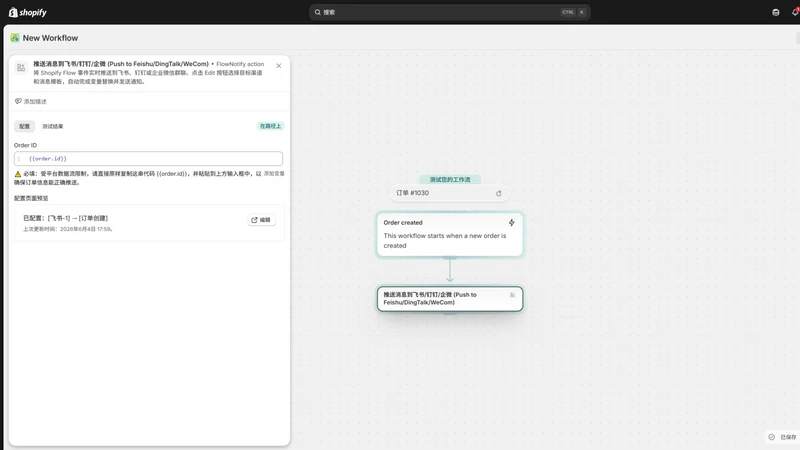The image size is (800, 450).
Task: Open the top search bar
Action: (x=449, y=12)
